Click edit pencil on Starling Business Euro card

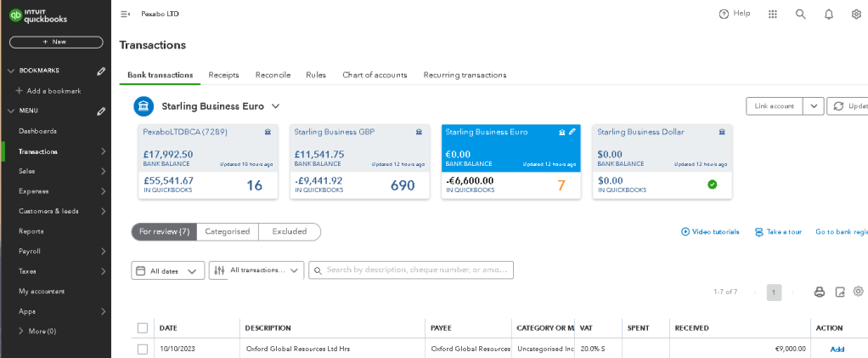pos(572,132)
